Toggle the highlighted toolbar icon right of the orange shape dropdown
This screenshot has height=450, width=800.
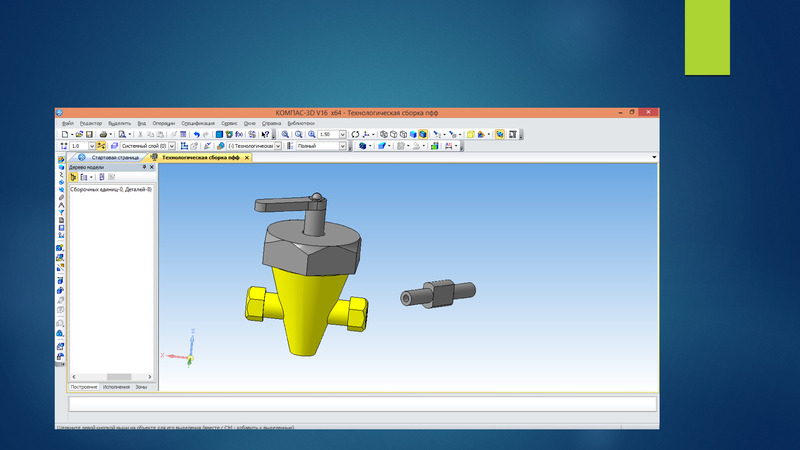coord(499,134)
